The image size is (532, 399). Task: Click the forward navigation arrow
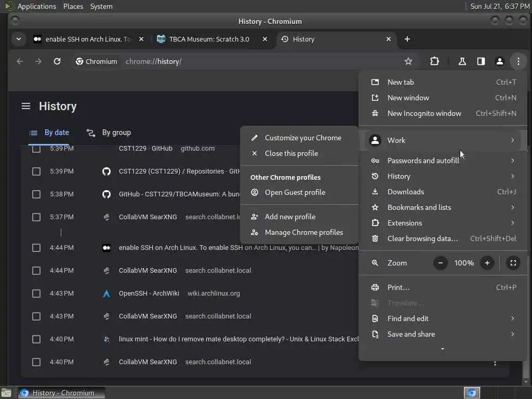pyautogui.click(x=38, y=61)
